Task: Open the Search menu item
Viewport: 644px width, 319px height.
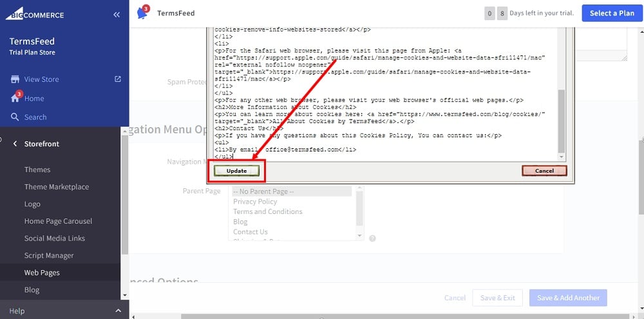Action: (x=35, y=117)
